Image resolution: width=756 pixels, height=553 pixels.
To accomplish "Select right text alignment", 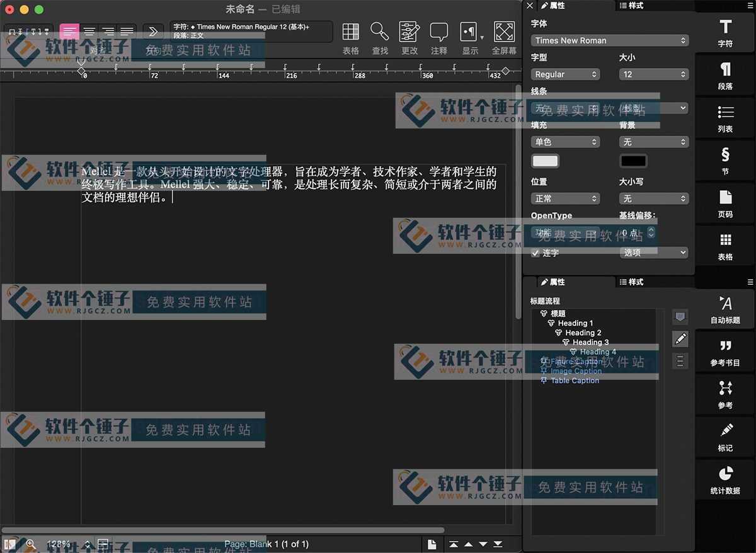I will pos(108,31).
